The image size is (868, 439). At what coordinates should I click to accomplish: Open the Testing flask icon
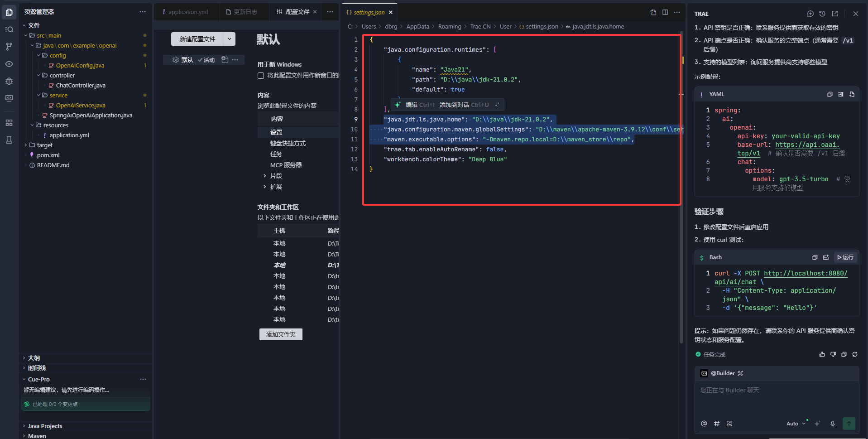point(9,140)
